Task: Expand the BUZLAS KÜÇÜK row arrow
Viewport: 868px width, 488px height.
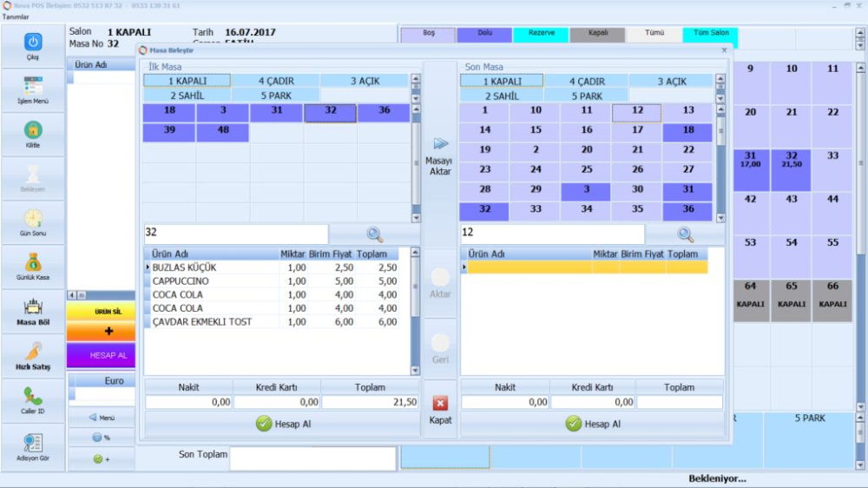Action: tap(148, 268)
